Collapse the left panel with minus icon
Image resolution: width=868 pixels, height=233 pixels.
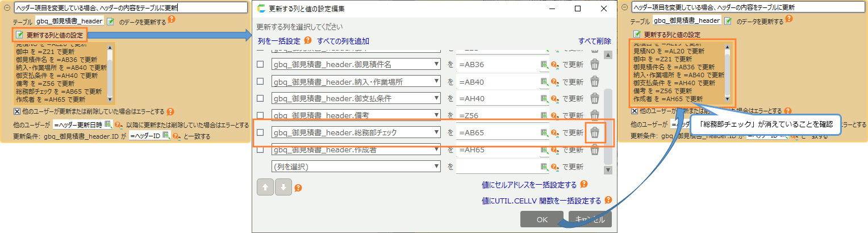point(6,7)
